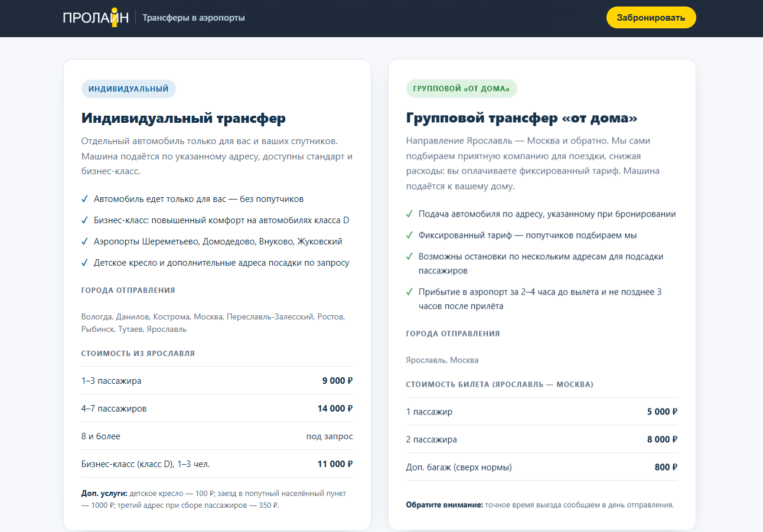Select the 1–3 пассажира 9 000 ₽ row
This screenshot has width=763, height=532.
217,381
